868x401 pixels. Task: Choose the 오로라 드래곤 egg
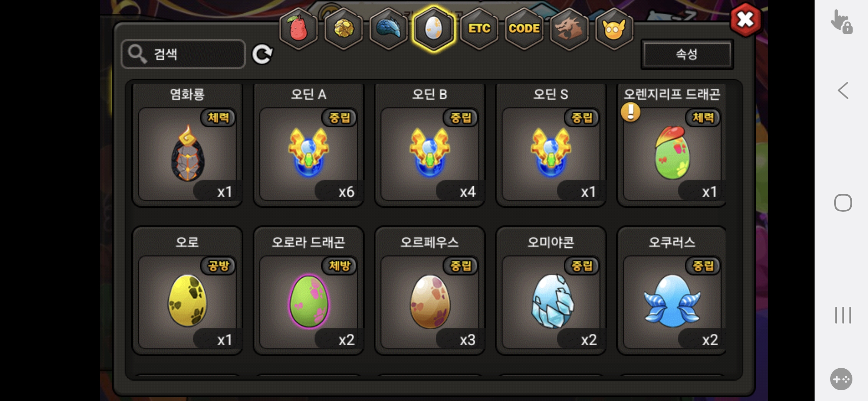[309, 291]
